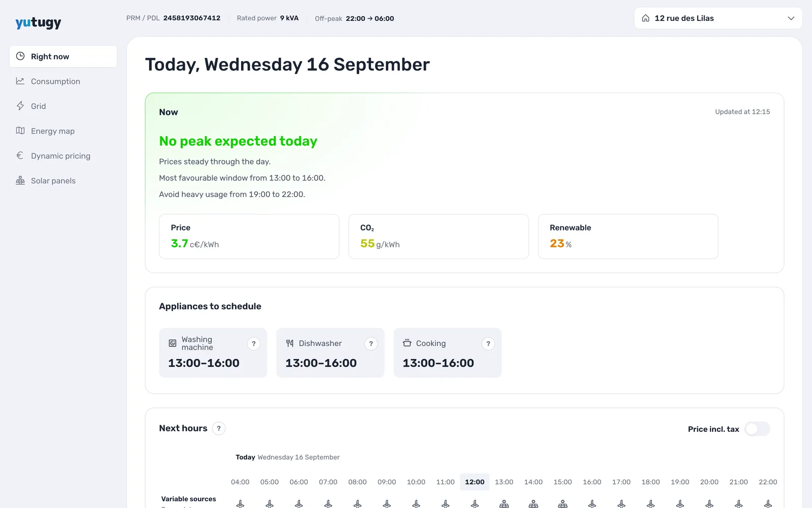The image size is (812, 508).
Task: Click the dishwasher utensils icon
Action: (290, 343)
